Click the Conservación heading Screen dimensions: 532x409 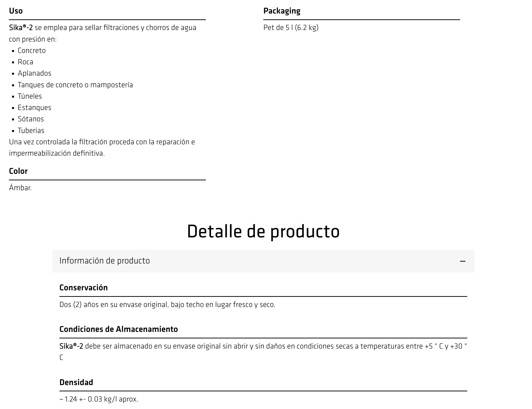click(83, 288)
